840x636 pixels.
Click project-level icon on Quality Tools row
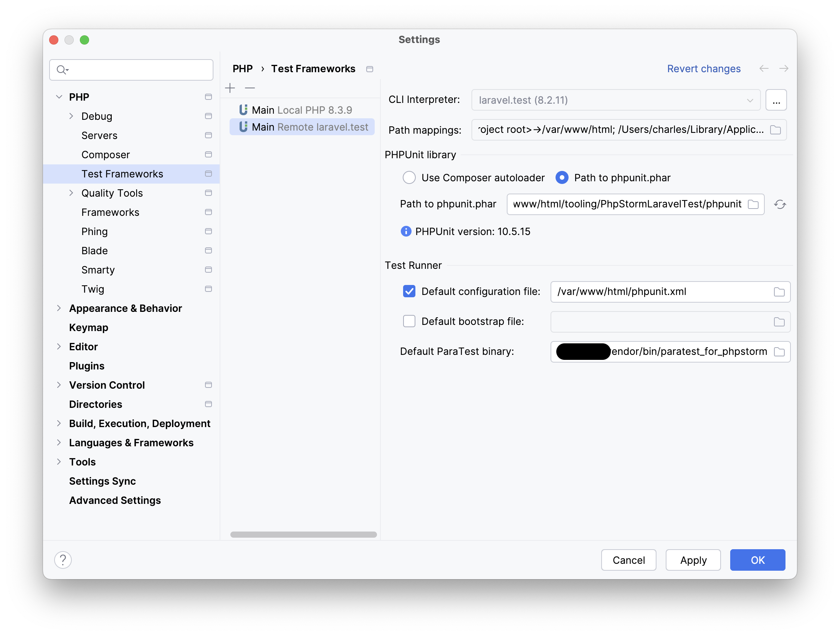(208, 193)
